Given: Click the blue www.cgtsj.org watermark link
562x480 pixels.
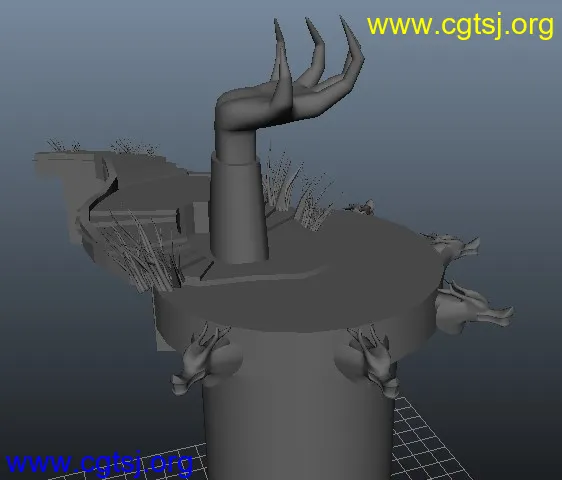Looking at the screenshot, I should [99, 464].
